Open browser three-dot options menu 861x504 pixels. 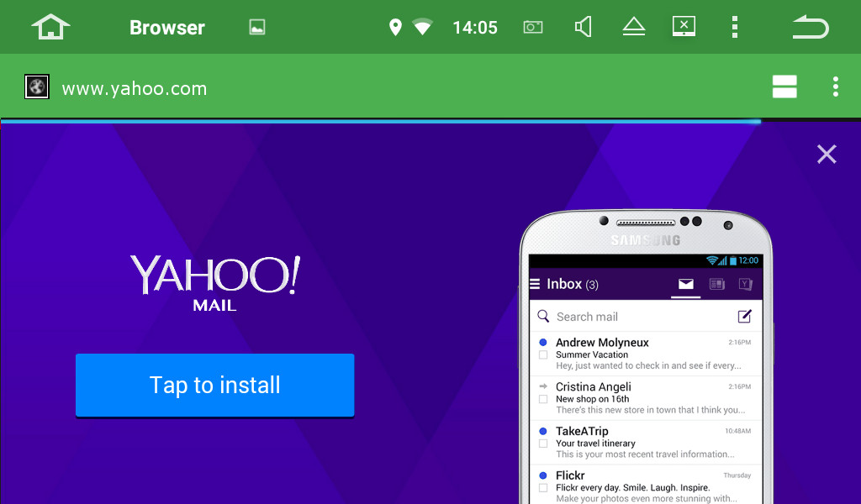tap(835, 87)
